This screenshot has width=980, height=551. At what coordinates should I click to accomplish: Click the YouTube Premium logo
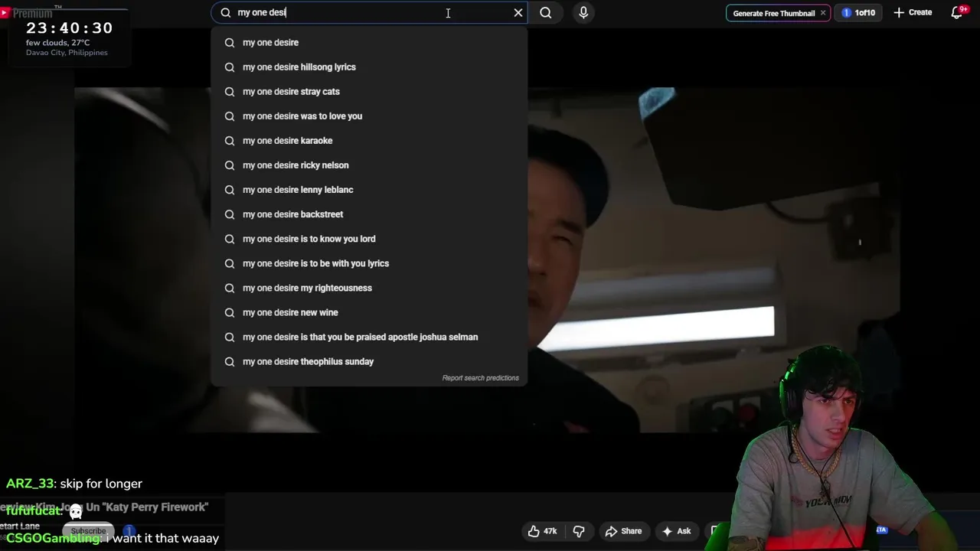tap(27, 13)
